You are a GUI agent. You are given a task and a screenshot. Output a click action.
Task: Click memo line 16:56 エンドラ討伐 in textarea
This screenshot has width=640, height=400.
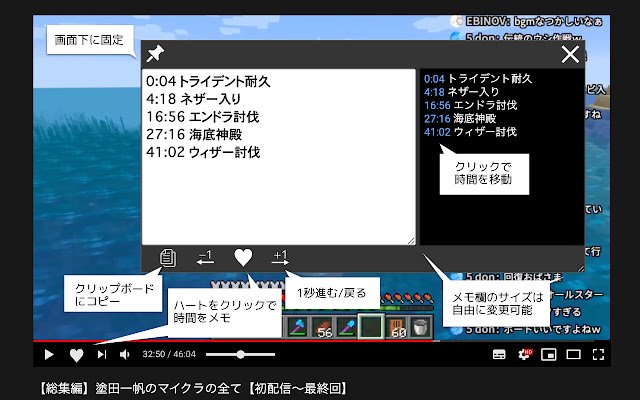[x=202, y=117]
